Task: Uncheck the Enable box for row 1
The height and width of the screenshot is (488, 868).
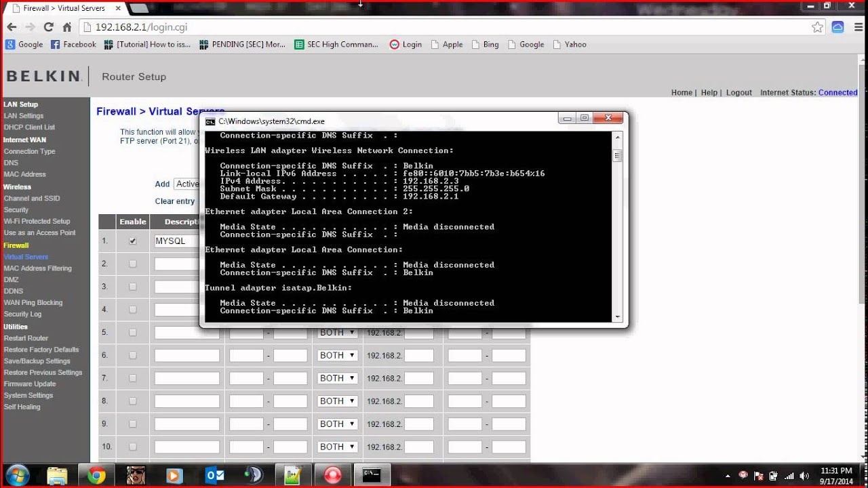Action: coord(133,241)
